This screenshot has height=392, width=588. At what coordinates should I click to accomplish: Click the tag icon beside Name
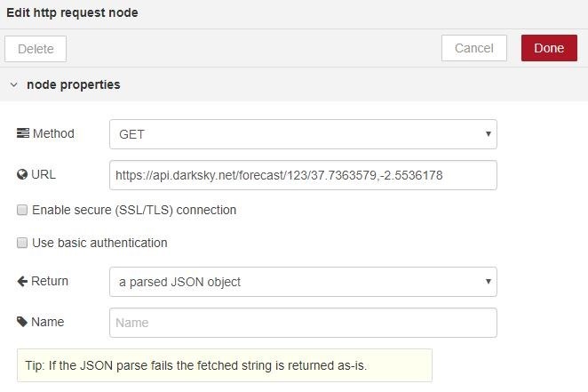click(22, 322)
